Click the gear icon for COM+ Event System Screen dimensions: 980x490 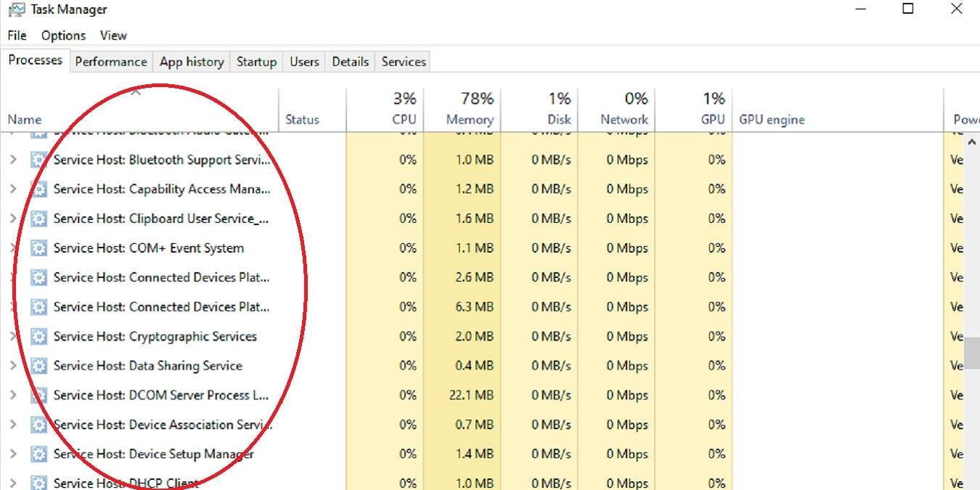38,248
